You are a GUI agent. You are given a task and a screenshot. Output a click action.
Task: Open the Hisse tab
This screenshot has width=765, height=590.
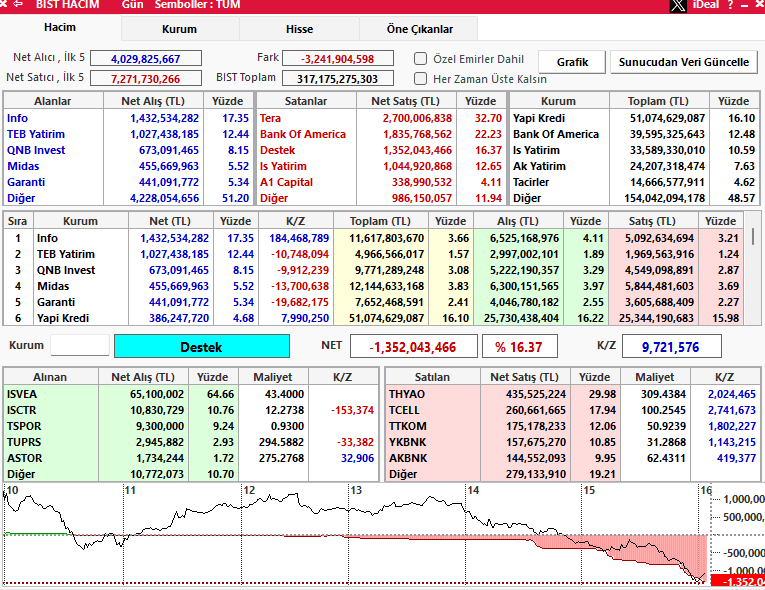(x=300, y=29)
